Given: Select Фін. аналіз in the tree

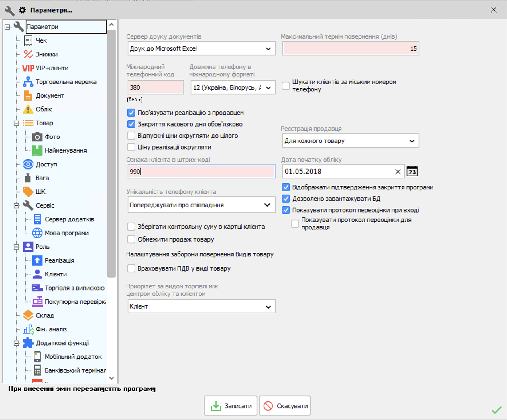Looking at the screenshot, I should tap(51, 329).
